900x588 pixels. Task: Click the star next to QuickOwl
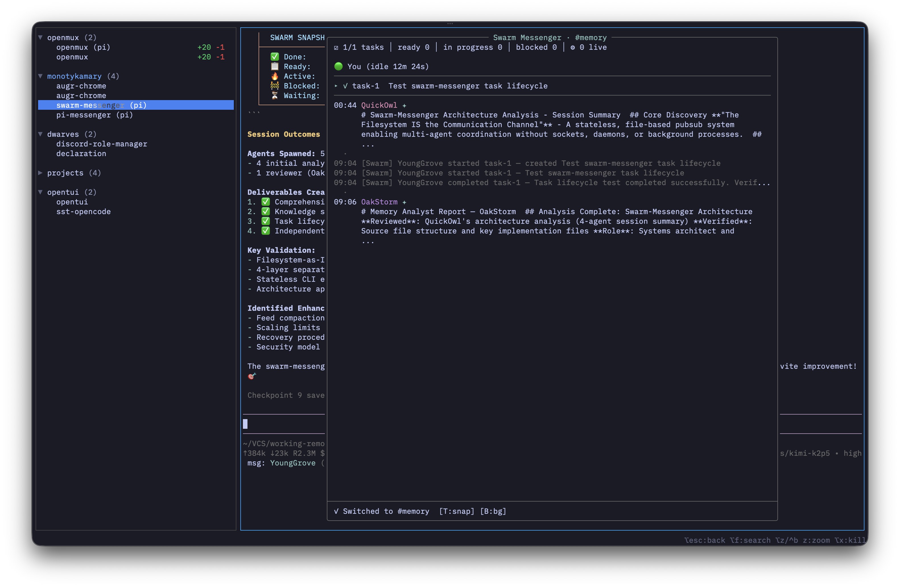point(404,105)
